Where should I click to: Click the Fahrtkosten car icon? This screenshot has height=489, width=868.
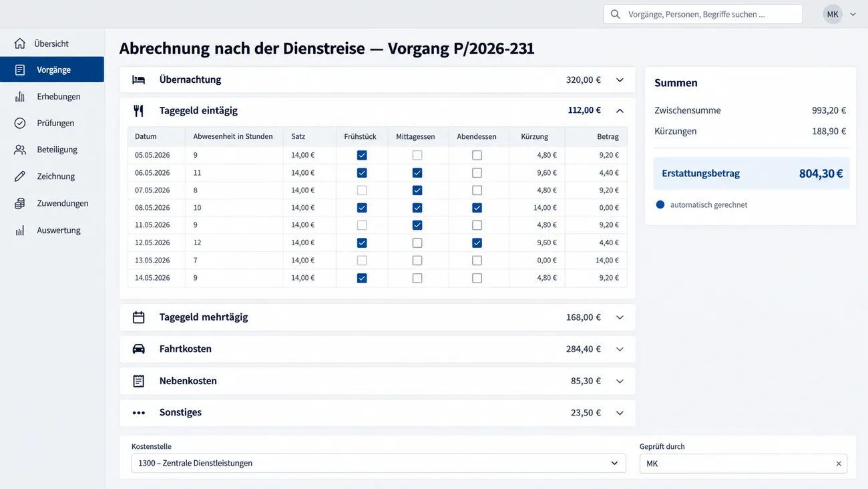pos(138,349)
